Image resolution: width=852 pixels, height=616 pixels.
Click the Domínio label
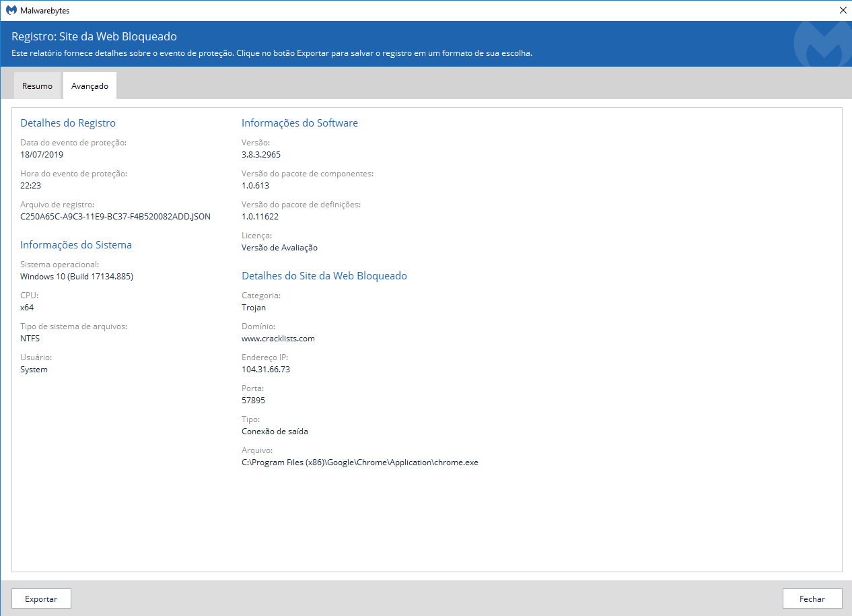(258, 326)
